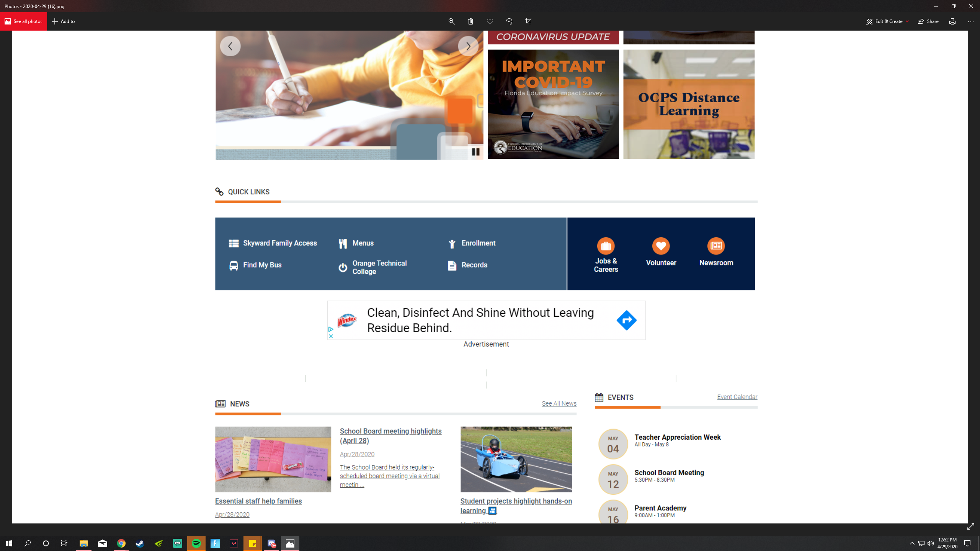Open the Menus quick link
The width and height of the screenshot is (980, 551).
(x=356, y=243)
